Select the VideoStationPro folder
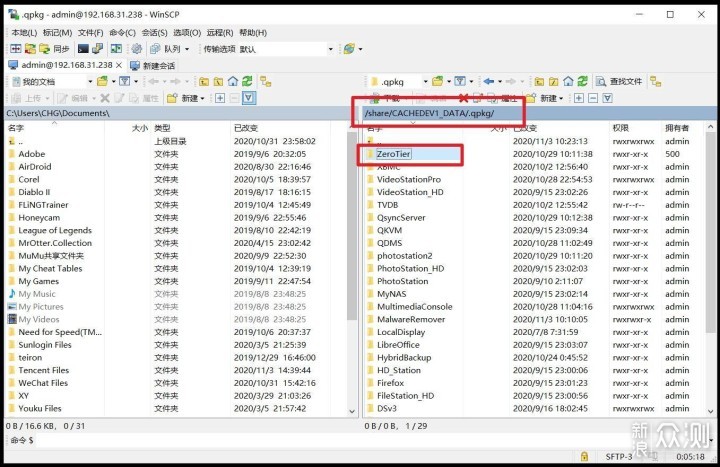 coord(409,180)
